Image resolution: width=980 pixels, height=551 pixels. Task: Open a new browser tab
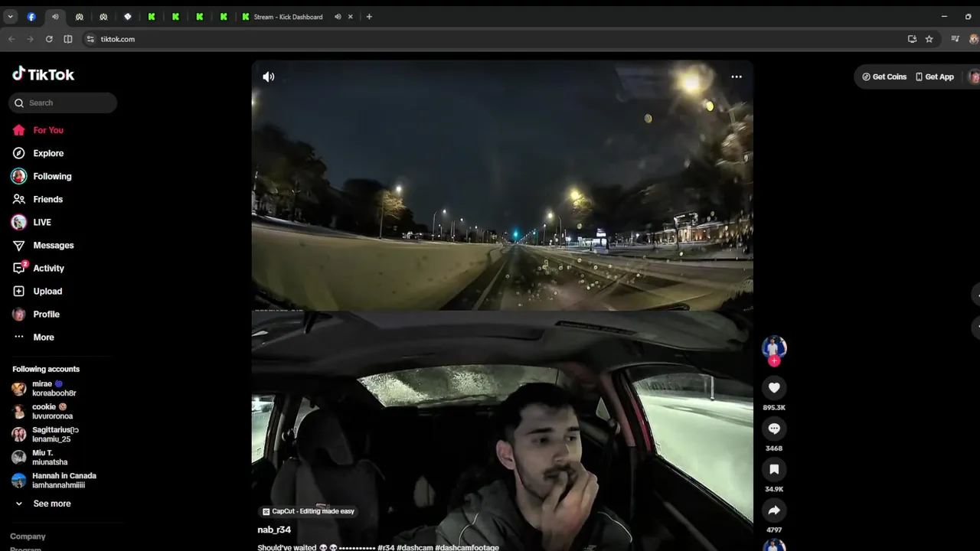369,17
